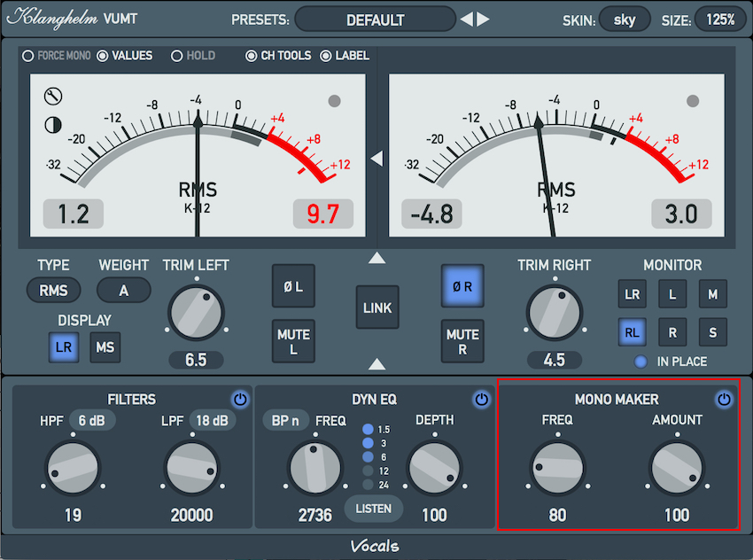Mute the left channel
Screen dimensions: 753x560
pyautogui.click(x=293, y=341)
